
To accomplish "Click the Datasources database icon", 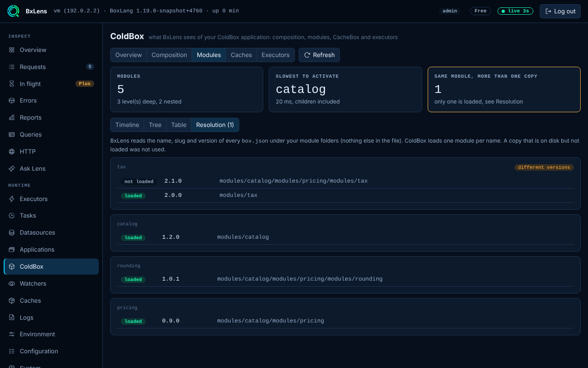I will point(12,232).
